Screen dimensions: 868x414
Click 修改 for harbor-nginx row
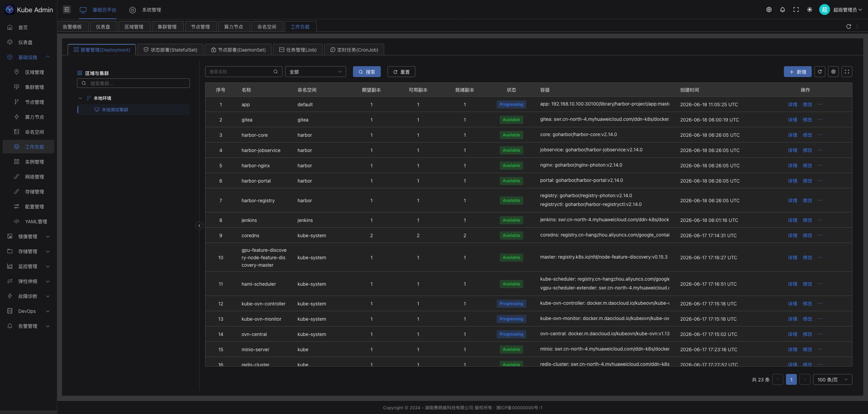(807, 166)
